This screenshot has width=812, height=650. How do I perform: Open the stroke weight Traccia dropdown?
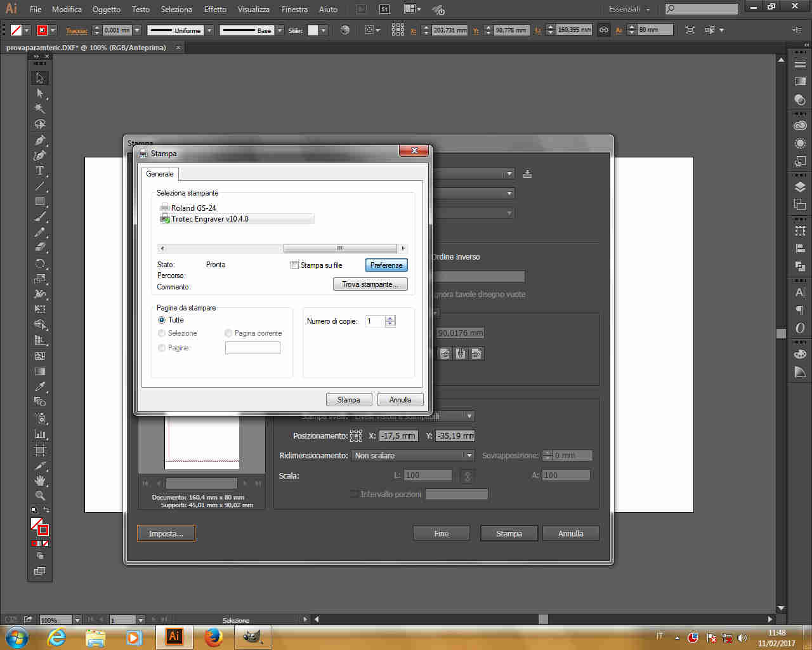[137, 30]
